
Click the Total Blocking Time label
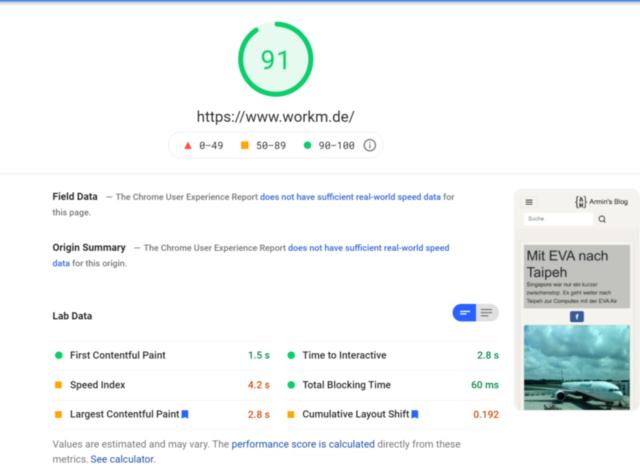point(347,385)
